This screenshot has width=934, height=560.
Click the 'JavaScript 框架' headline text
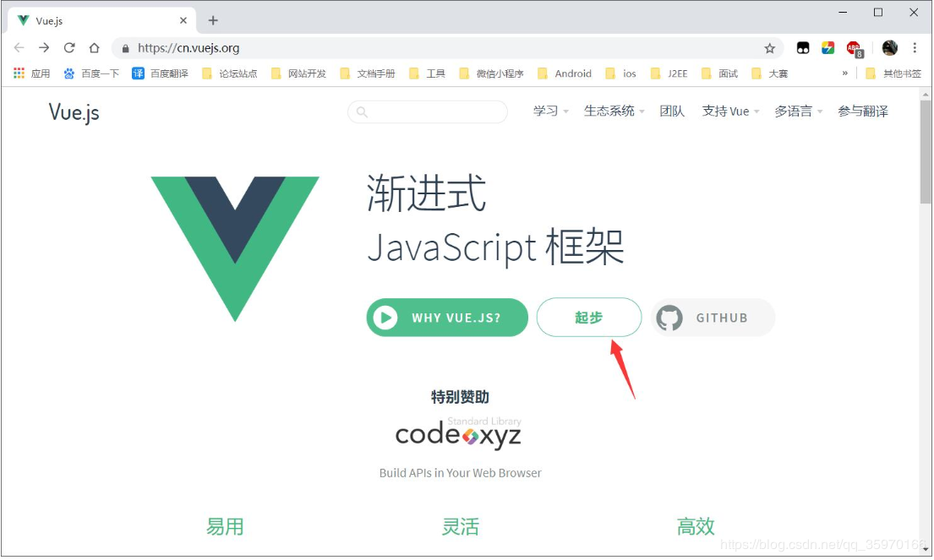[495, 247]
